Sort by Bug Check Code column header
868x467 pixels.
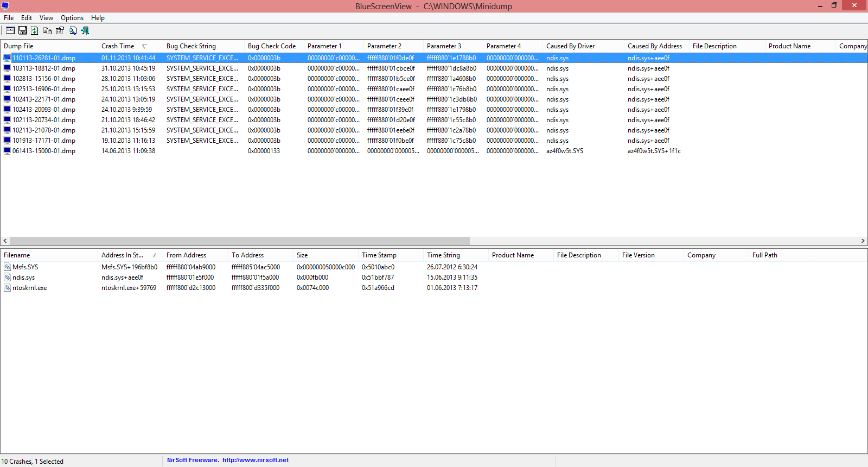click(274, 46)
